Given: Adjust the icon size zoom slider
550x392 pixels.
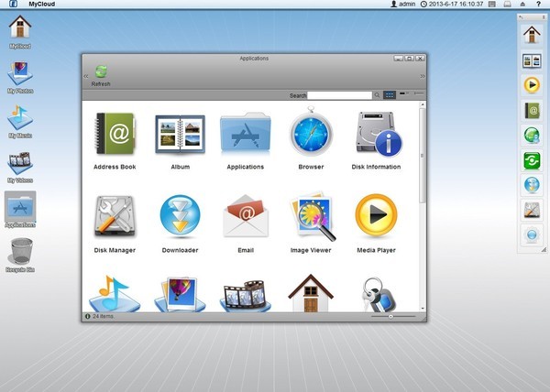Looking at the screenshot, I should pyautogui.click(x=391, y=316).
